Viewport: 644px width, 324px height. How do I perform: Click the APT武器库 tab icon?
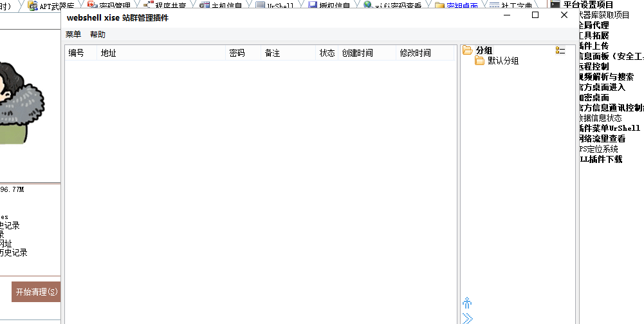coord(33,5)
